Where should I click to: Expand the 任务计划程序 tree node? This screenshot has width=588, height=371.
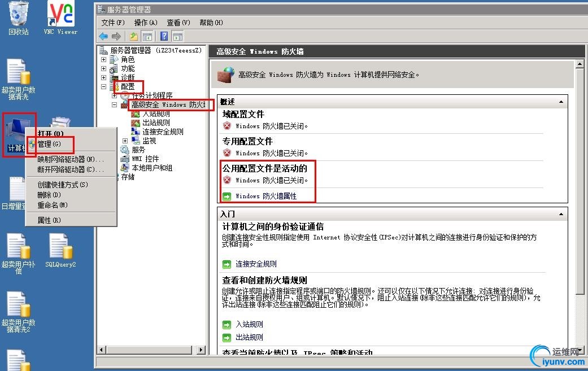[x=114, y=95]
